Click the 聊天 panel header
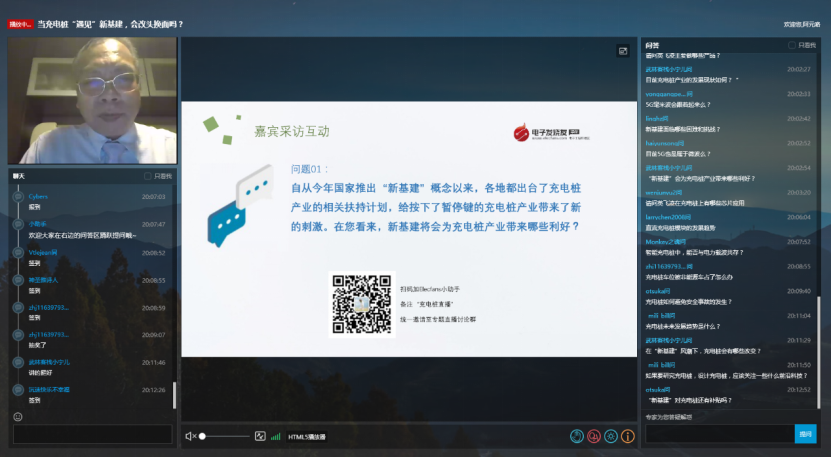Screen dimensions: 831x458 19,175
